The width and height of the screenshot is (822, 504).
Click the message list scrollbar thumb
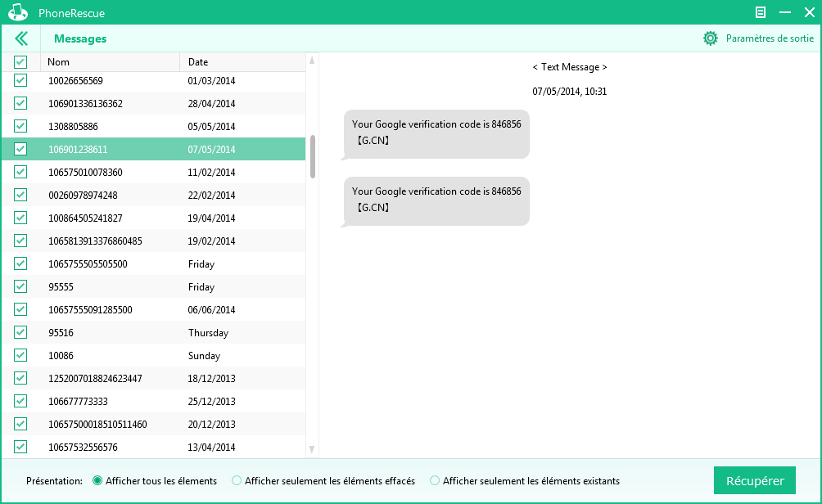313,157
